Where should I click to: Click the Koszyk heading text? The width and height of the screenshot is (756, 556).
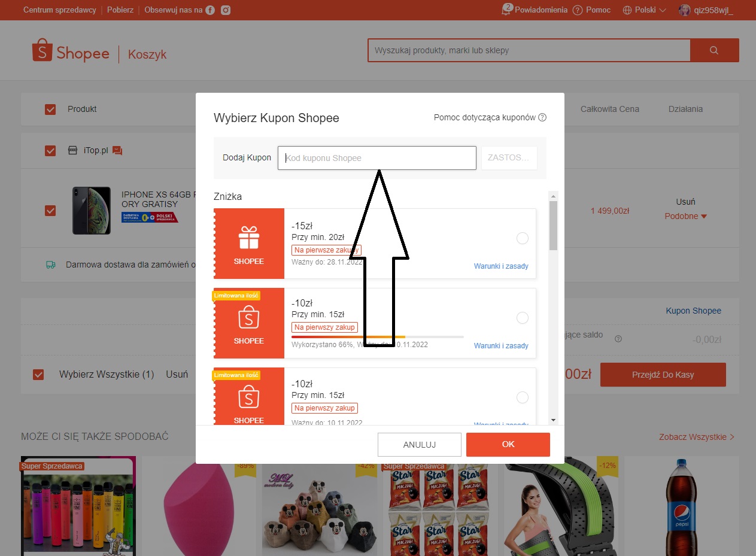(x=147, y=54)
